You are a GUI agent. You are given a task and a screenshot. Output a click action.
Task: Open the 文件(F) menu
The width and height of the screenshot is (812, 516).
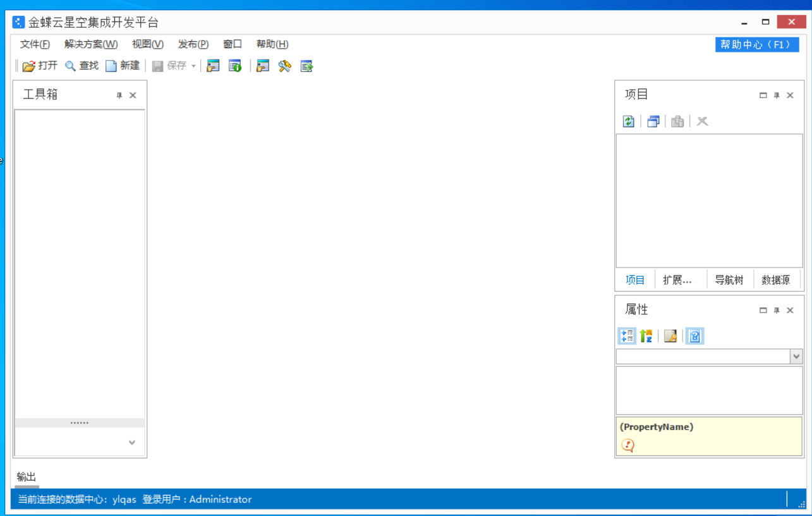point(35,44)
